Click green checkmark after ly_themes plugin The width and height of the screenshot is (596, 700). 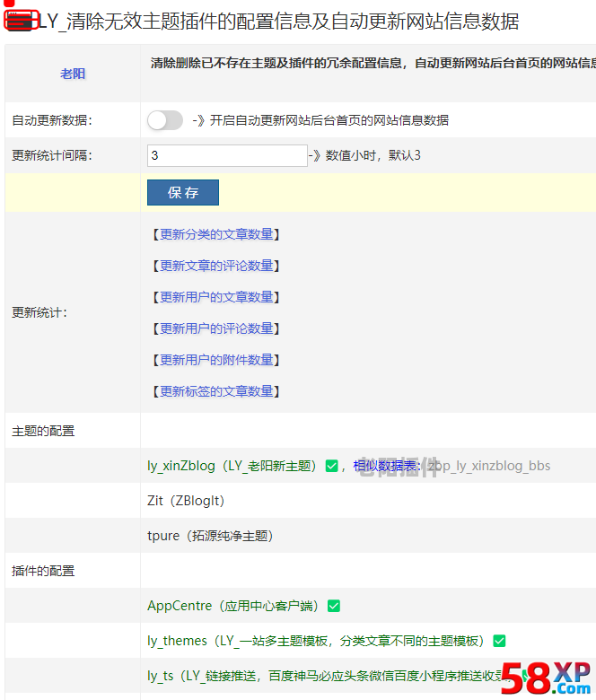pyautogui.click(x=499, y=641)
